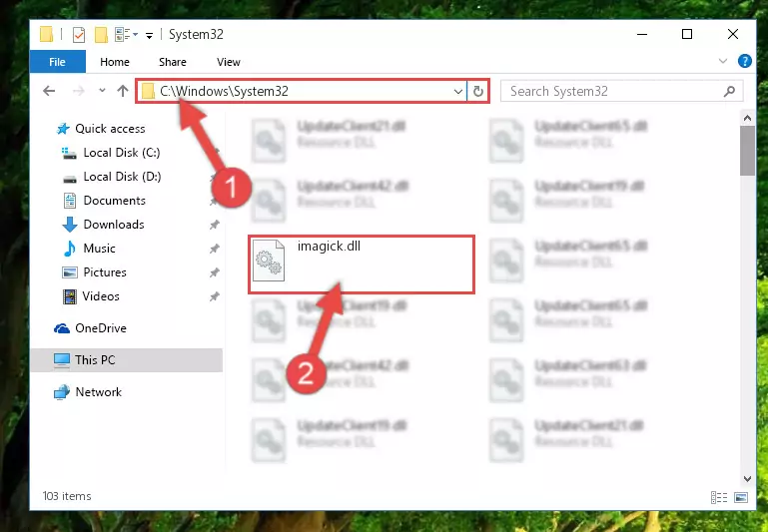This screenshot has height=532, width=768.
Task: Expand the ribbon with the chevron
Action: (722, 61)
